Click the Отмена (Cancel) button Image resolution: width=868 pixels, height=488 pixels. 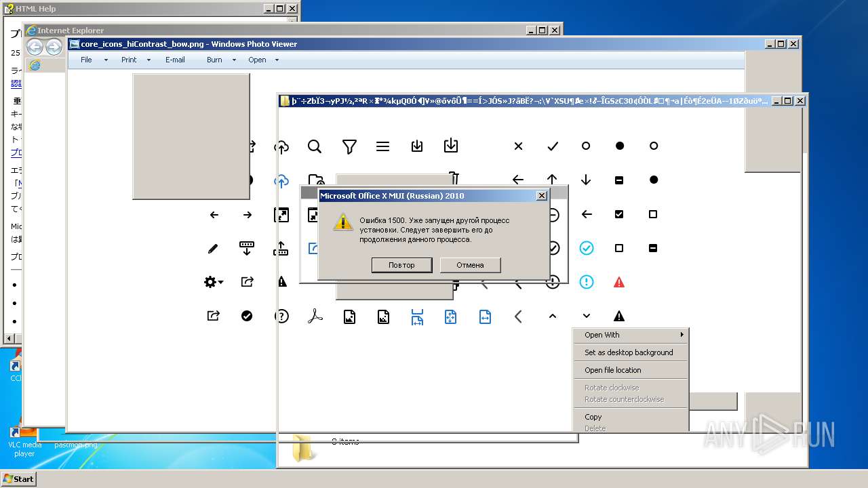[470, 265]
